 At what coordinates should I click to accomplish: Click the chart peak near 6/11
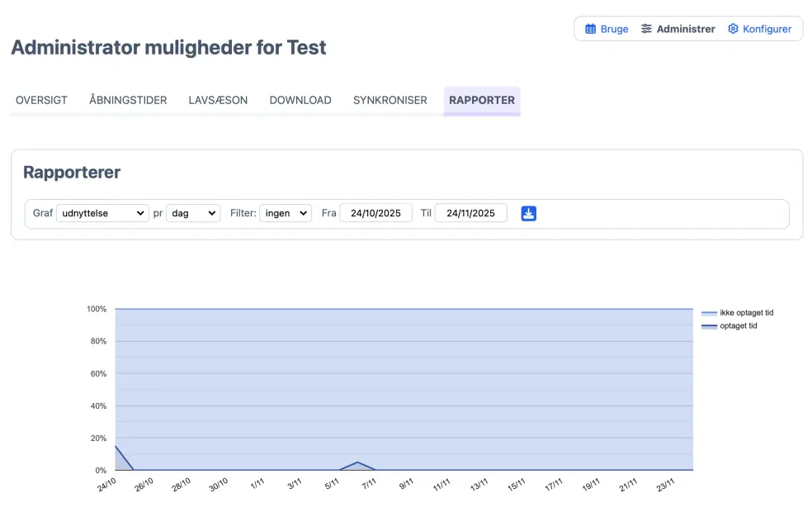click(357, 463)
